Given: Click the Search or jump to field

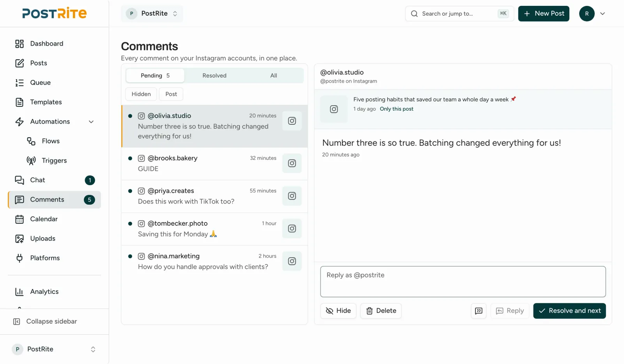Looking at the screenshot, I should (x=459, y=14).
